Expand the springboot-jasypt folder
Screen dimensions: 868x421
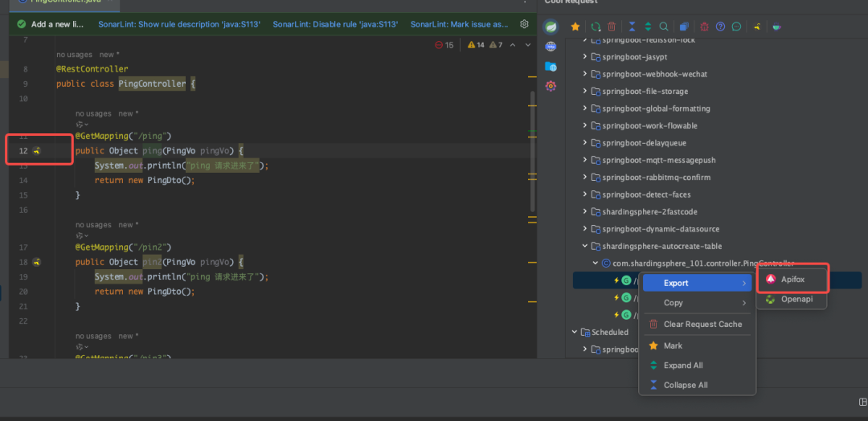(586, 57)
